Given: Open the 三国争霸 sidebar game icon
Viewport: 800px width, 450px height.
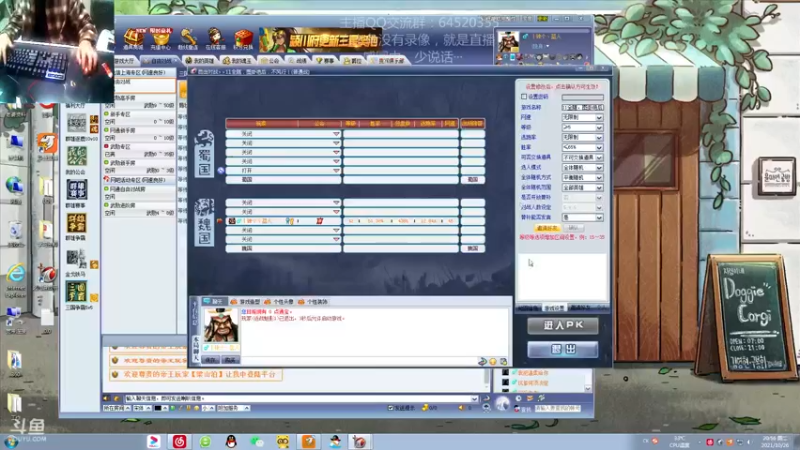Looking at the screenshot, I should tap(77, 292).
